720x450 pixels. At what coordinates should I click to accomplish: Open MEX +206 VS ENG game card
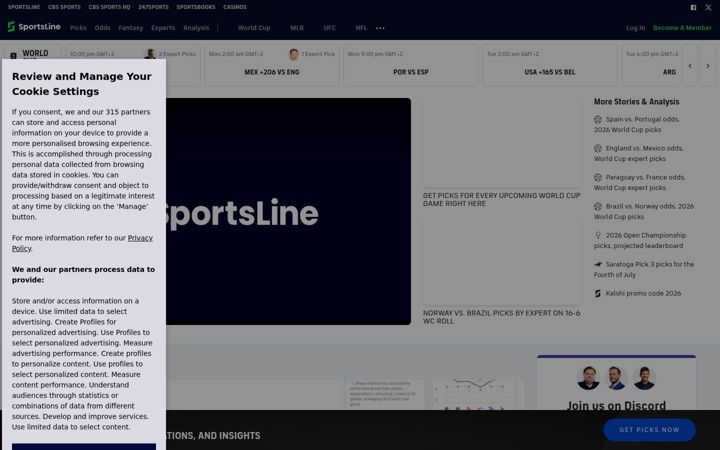[272, 65]
